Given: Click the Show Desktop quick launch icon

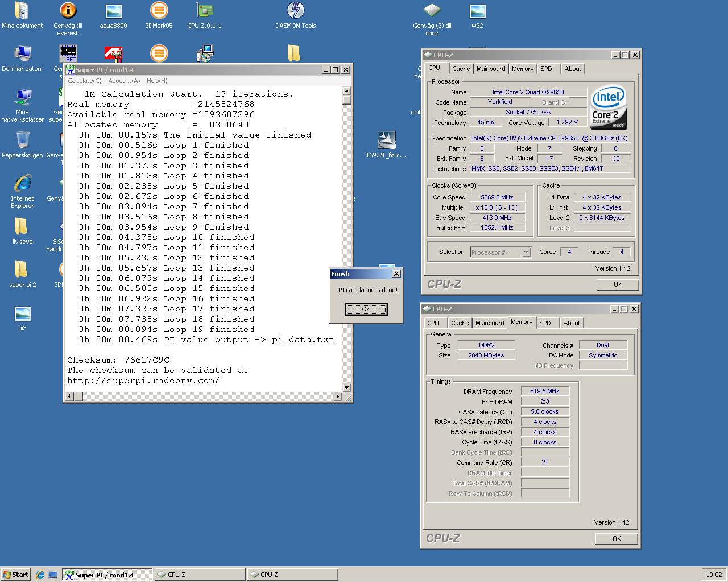Looking at the screenshot, I should pyautogui.click(x=53, y=575).
